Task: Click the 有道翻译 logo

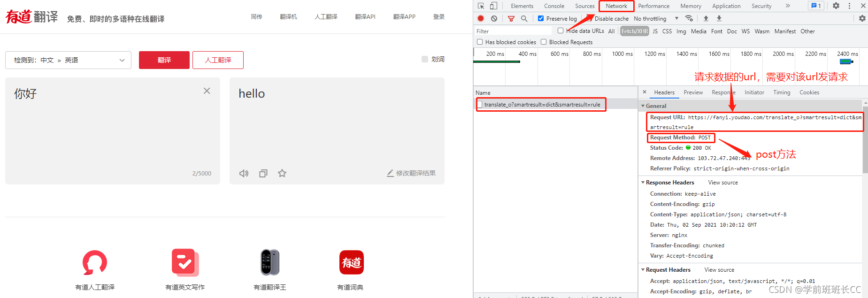Action: (31, 17)
